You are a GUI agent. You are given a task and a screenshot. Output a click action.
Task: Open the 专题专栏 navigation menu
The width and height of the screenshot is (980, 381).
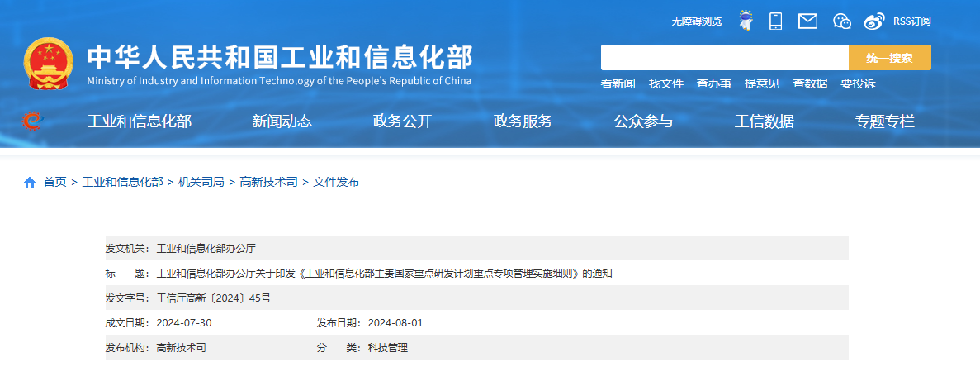(885, 121)
